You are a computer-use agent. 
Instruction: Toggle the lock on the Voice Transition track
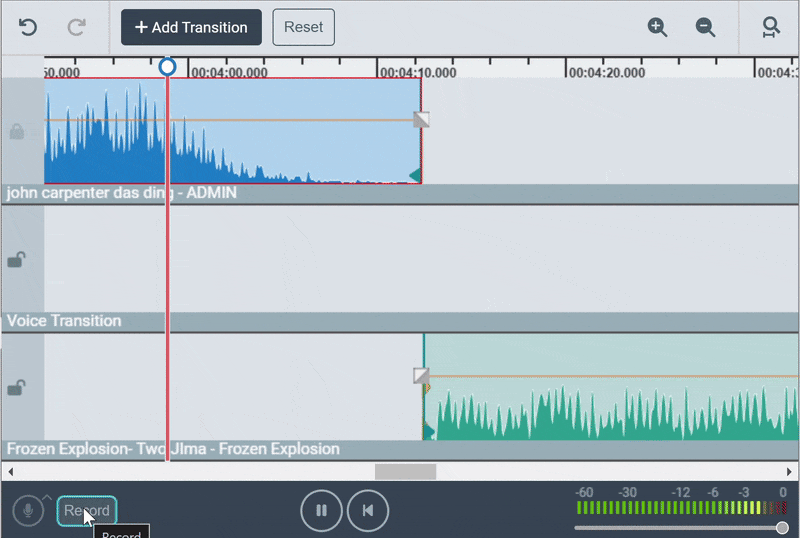(x=17, y=260)
